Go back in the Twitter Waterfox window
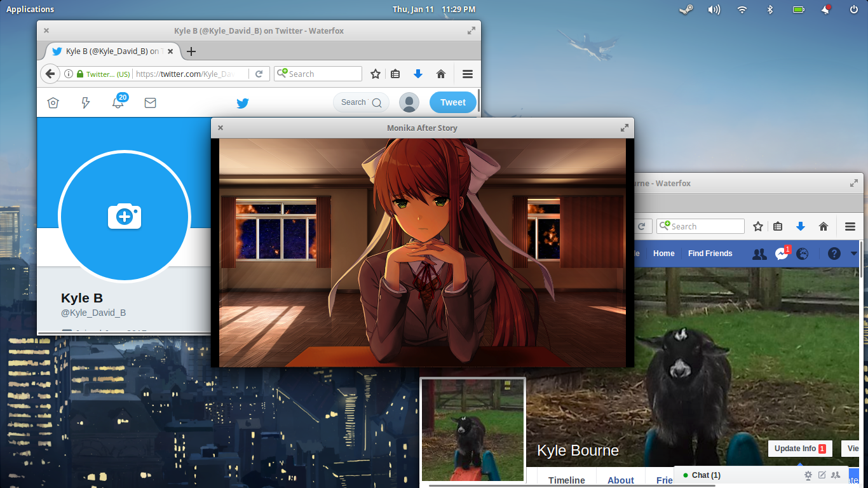Image resolution: width=868 pixels, height=488 pixels. click(x=50, y=74)
